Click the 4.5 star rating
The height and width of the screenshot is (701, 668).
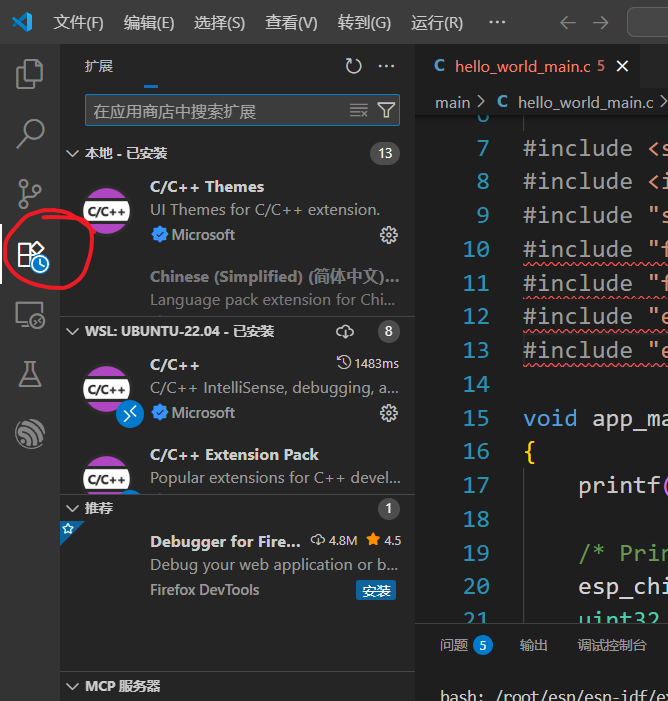(x=384, y=541)
